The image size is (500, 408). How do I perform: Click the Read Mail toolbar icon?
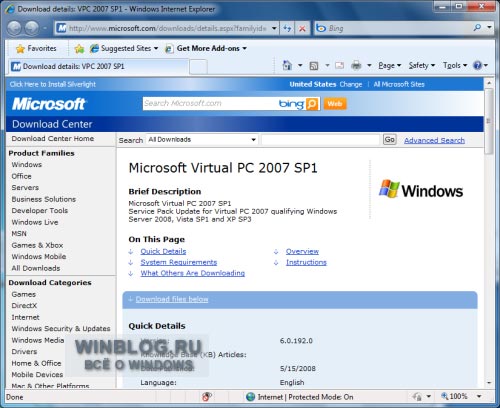(x=339, y=65)
